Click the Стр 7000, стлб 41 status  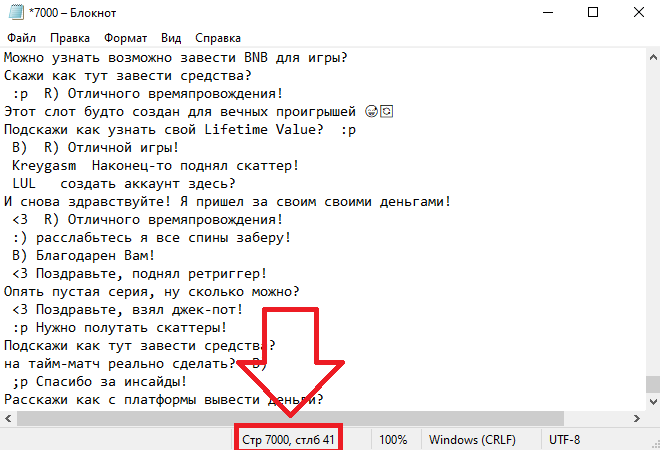(288, 440)
